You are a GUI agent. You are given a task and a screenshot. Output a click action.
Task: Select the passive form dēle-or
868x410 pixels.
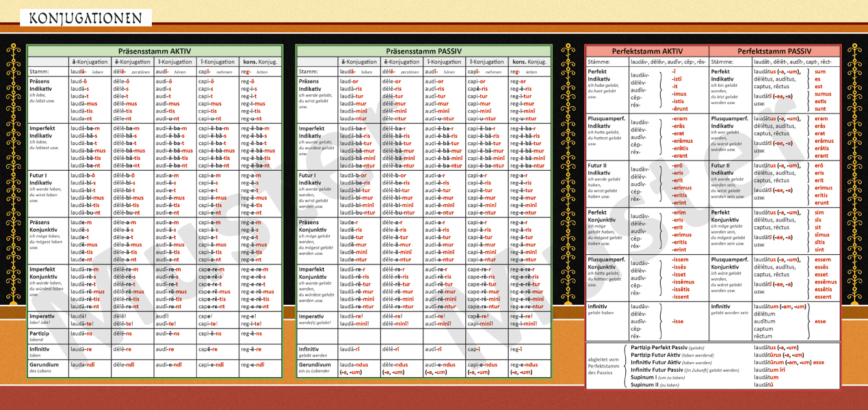(392, 82)
